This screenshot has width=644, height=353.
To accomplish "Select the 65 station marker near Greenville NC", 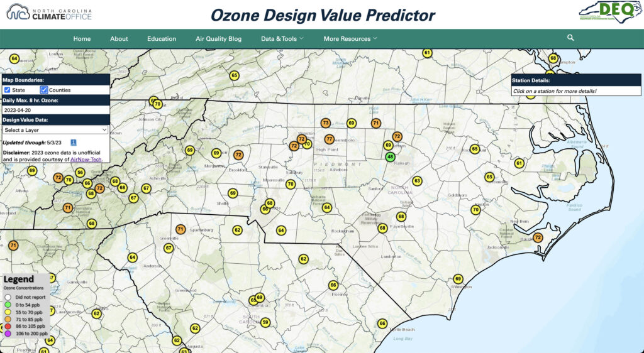I will coord(489,177).
